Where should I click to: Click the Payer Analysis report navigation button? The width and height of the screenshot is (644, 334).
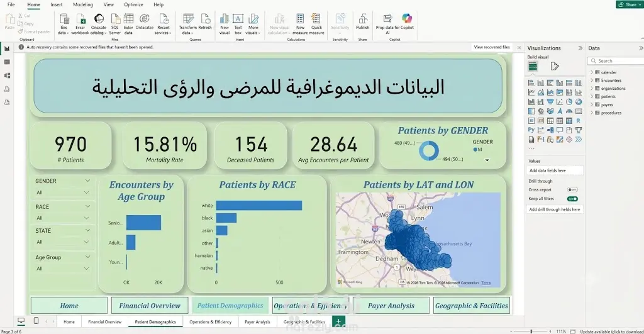(x=391, y=306)
